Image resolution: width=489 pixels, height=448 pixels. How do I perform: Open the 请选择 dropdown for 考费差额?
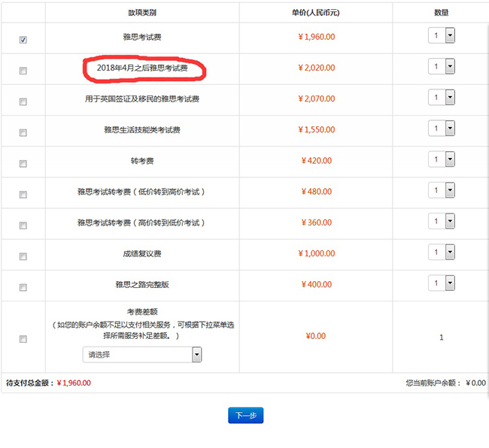pos(142,355)
